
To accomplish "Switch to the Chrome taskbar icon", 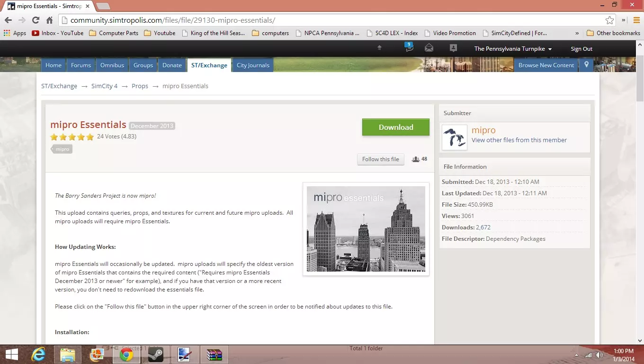I will (x=126, y=355).
